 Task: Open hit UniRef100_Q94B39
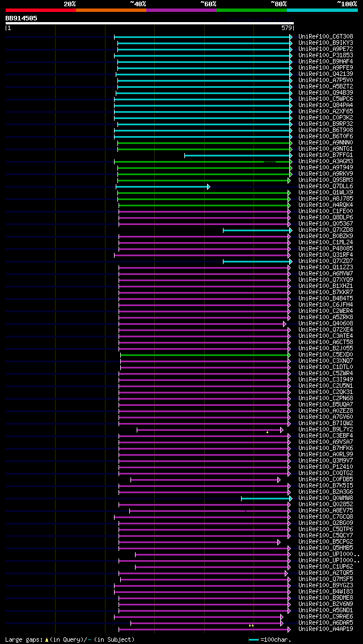[326, 93]
